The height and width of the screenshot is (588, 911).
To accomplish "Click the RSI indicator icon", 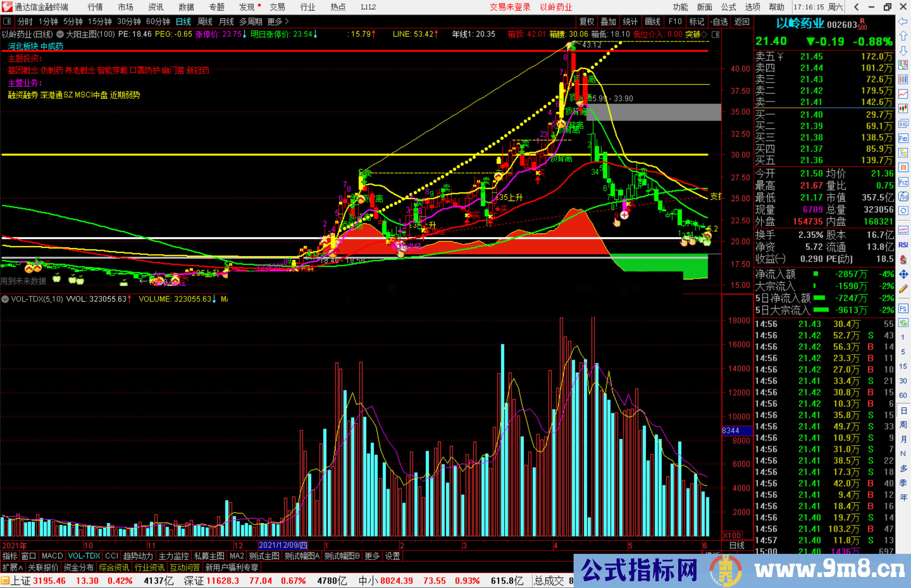I will coord(903,245).
